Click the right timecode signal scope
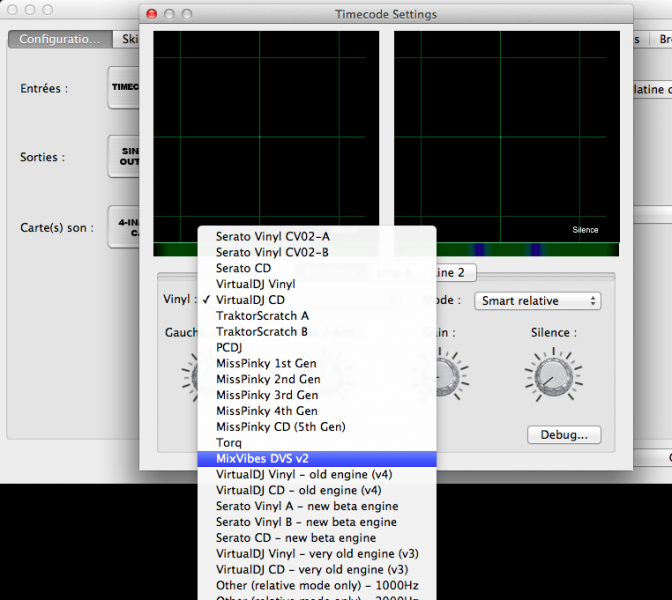 click(x=506, y=136)
